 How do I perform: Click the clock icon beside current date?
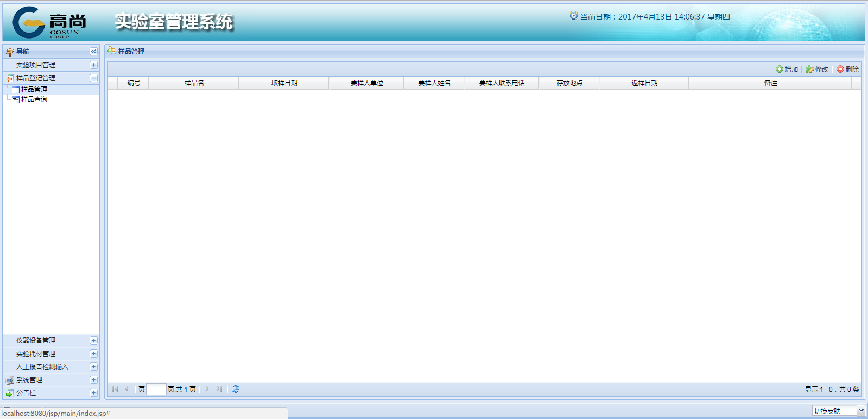point(573,16)
